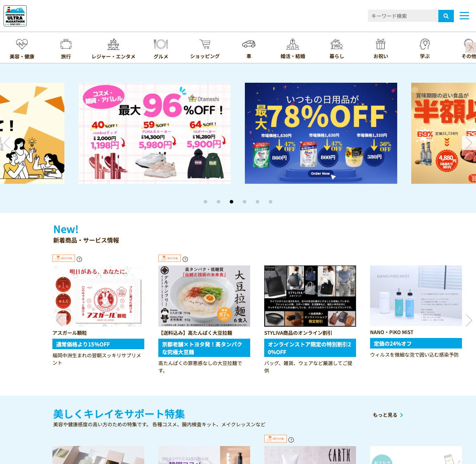Image resolution: width=476 pixels, height=464 pixels.
Task: Click 美しくキレイをサポート特集 heading
Action: [x=119, y=414]
